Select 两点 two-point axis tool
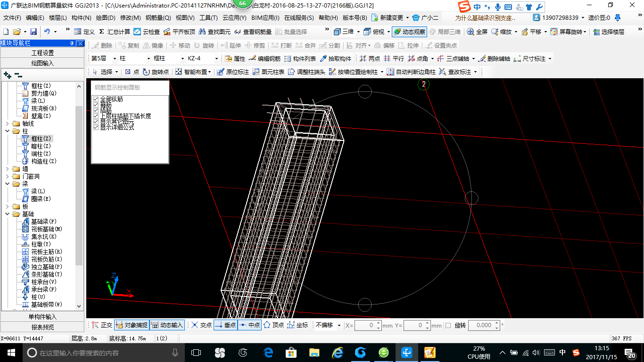644x362 pixels. [x=370, y=58]
